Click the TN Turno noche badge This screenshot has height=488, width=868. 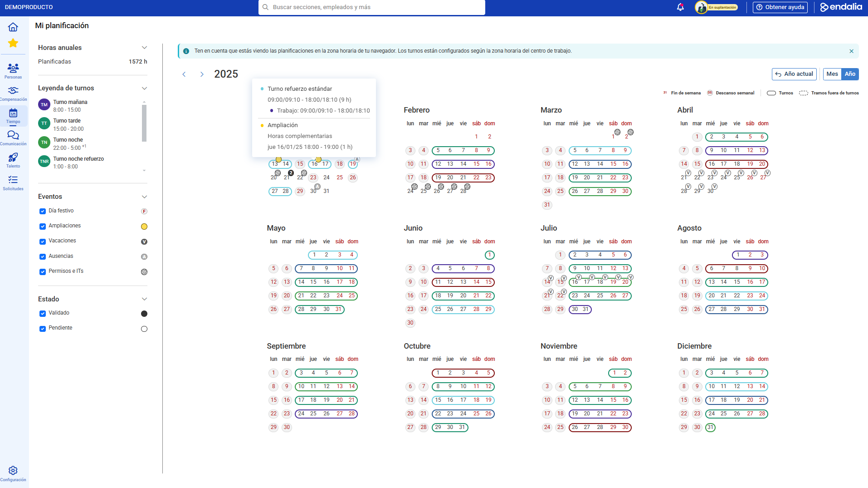[x=44, y=143]
